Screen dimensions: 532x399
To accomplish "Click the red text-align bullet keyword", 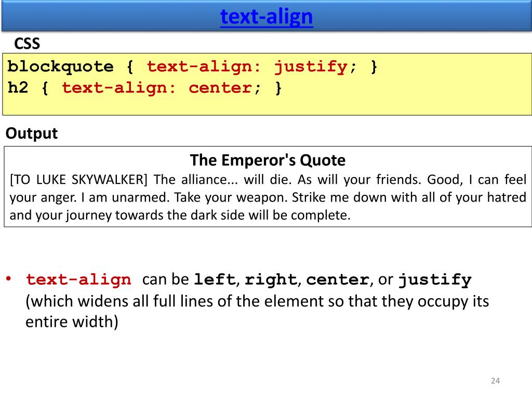I will click(x=79, y=280).
